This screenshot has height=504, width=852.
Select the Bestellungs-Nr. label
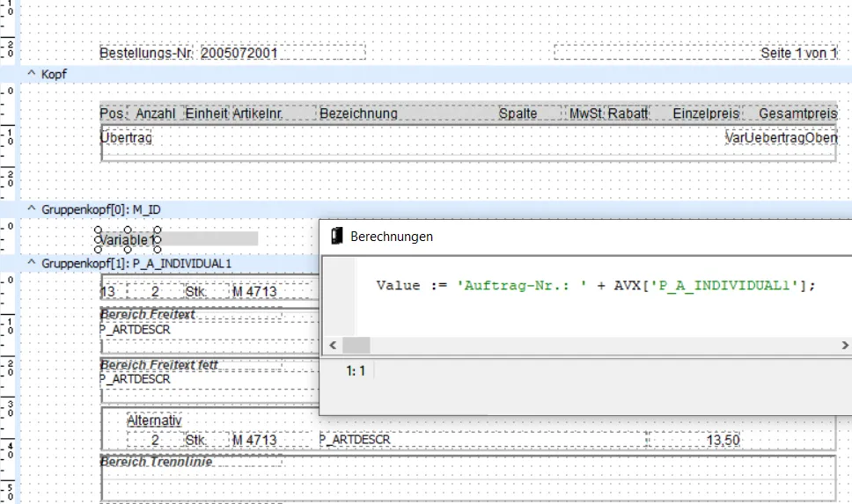pyautogui.click(x=146, y=53)
